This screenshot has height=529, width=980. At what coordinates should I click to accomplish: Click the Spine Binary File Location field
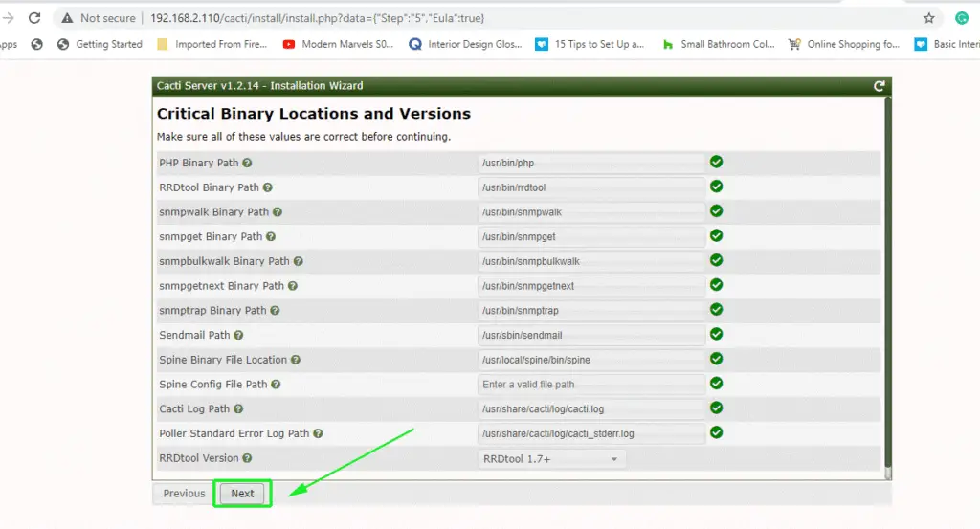[591, 360]
